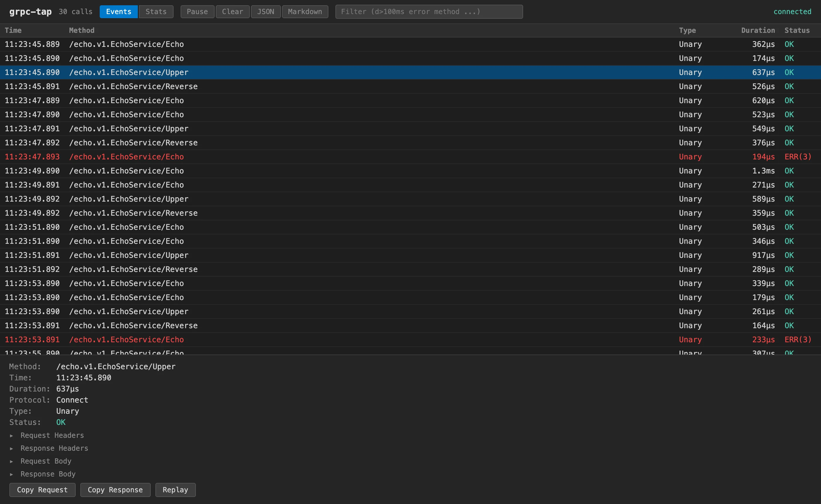821x504 pixels.
Task: Click the Duration value 637µs in details
Action: coord(67,389)
